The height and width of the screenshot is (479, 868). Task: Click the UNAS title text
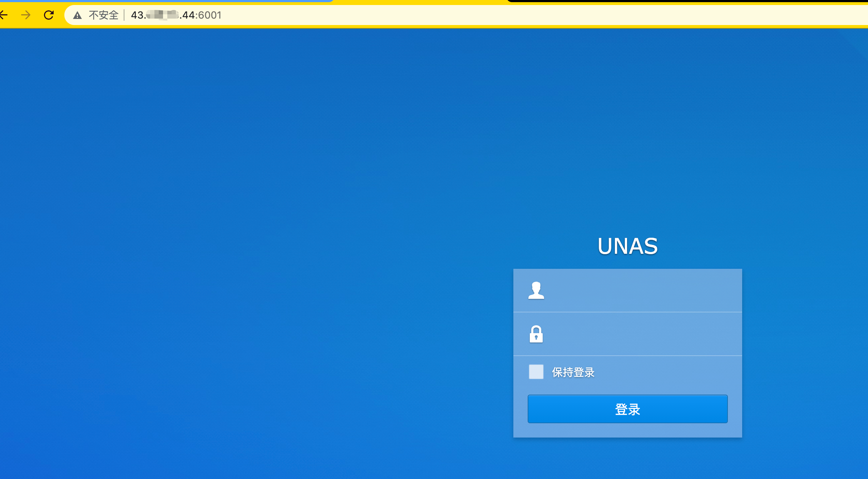627,246
